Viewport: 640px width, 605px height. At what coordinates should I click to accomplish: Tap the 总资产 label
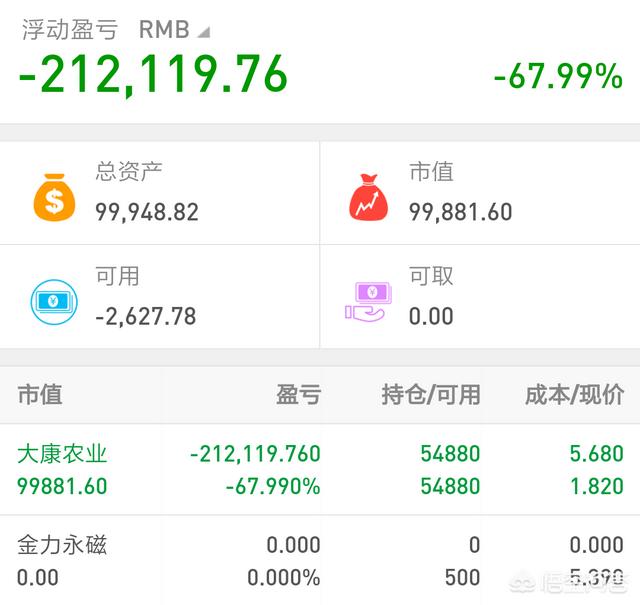(129, 171)
